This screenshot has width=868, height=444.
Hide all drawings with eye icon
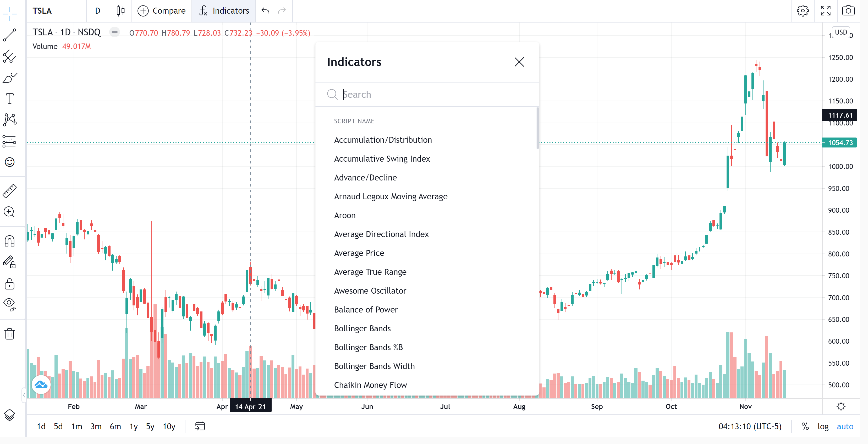(10, 304)
